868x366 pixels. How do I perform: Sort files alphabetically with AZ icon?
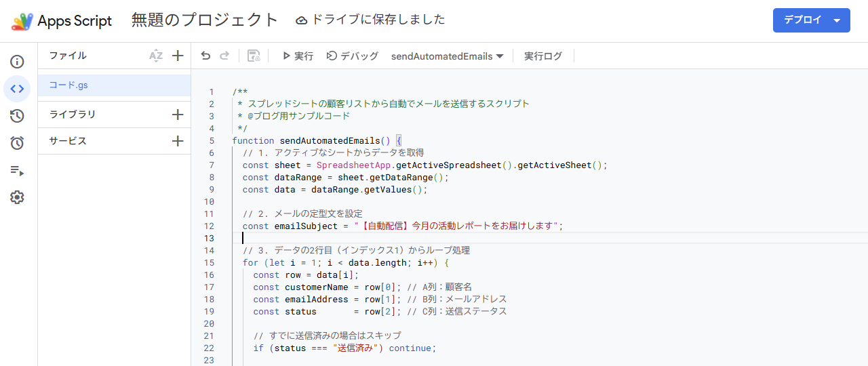[x=156, y=56]
